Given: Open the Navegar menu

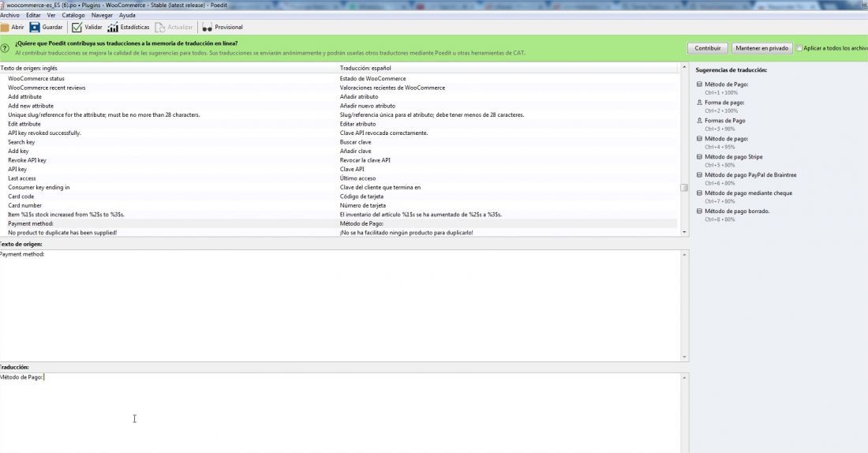Looking at the screenshot, I should coord(102,16).
